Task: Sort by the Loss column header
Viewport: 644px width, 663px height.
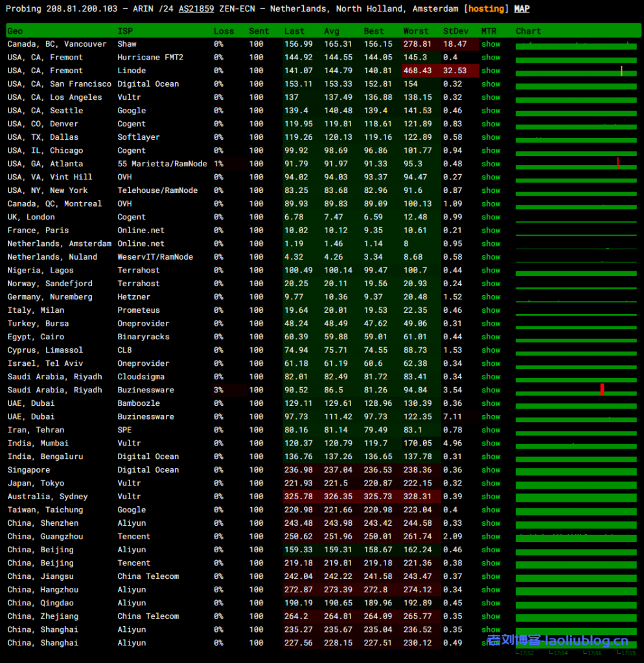Action: pos(224,31)
